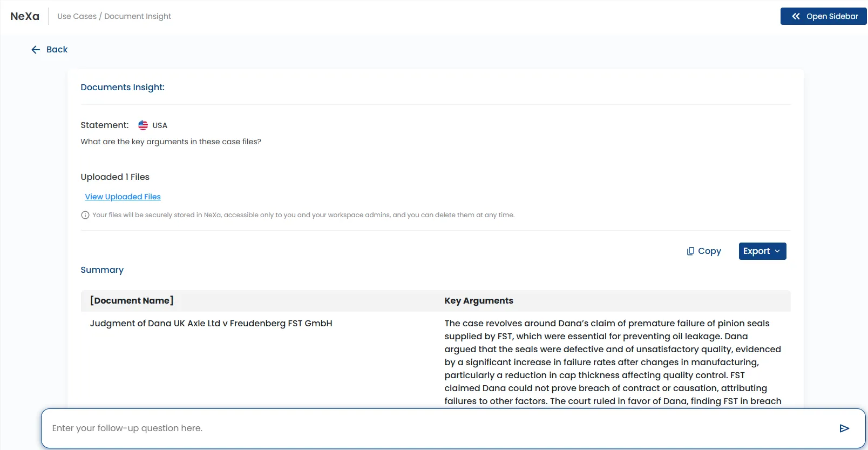Click the Copy label
The height and width of the screenshot is (450, 868).
coord(709,251)
